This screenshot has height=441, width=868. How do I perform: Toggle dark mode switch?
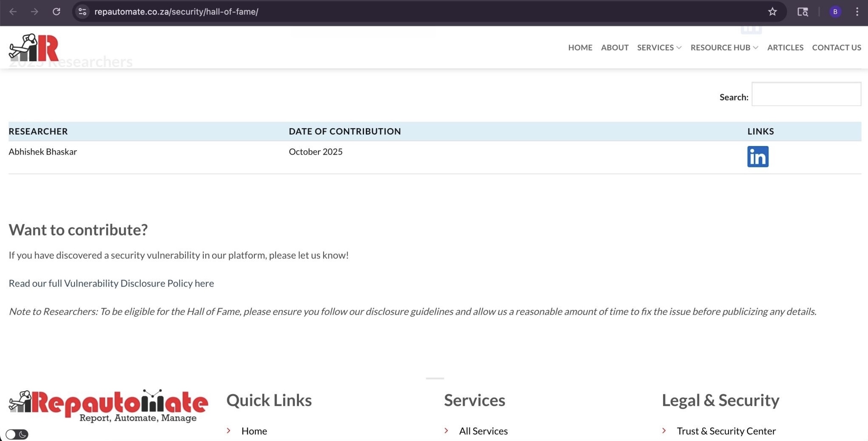(17, 434)
